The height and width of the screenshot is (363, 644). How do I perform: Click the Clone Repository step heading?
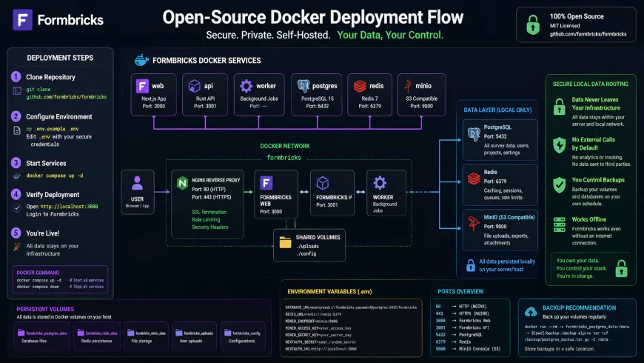tap(50, 77)
